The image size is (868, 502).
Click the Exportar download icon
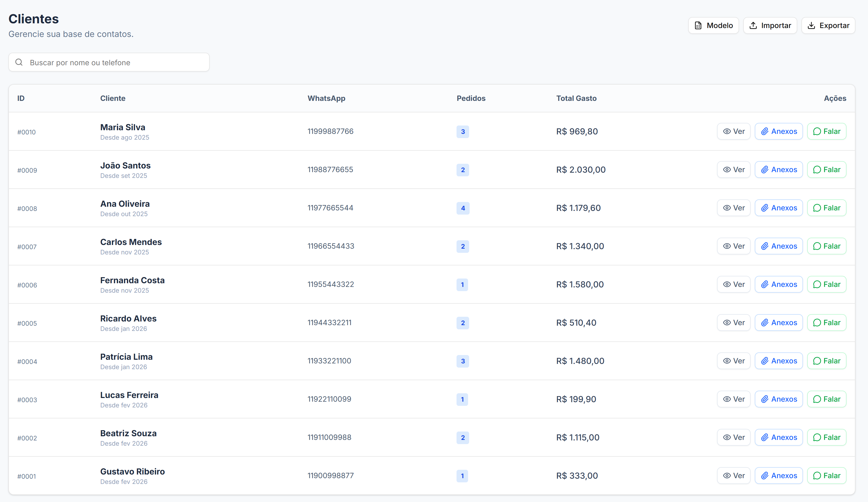pyautogui.click(x=811, y=25)
